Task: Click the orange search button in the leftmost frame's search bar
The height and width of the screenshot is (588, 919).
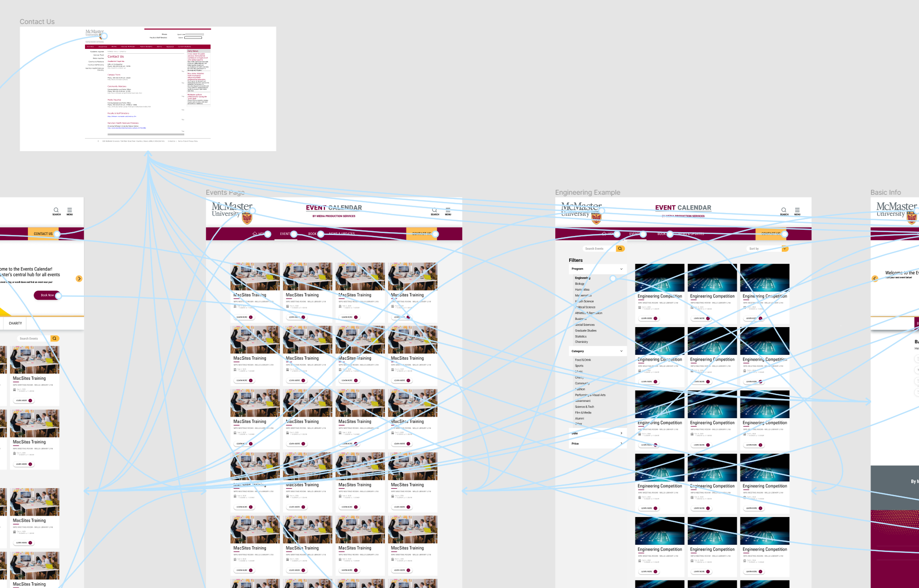Action: click(x=55, y=339)
